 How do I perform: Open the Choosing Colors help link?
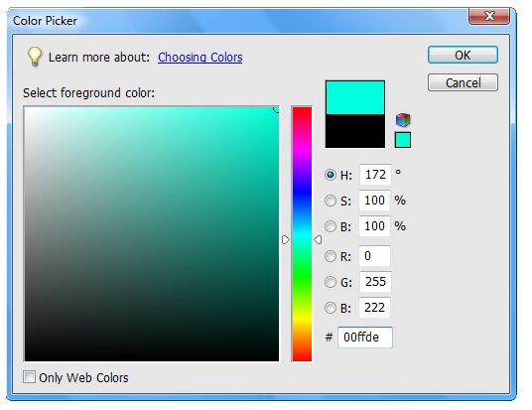click(x=200, y=57)
